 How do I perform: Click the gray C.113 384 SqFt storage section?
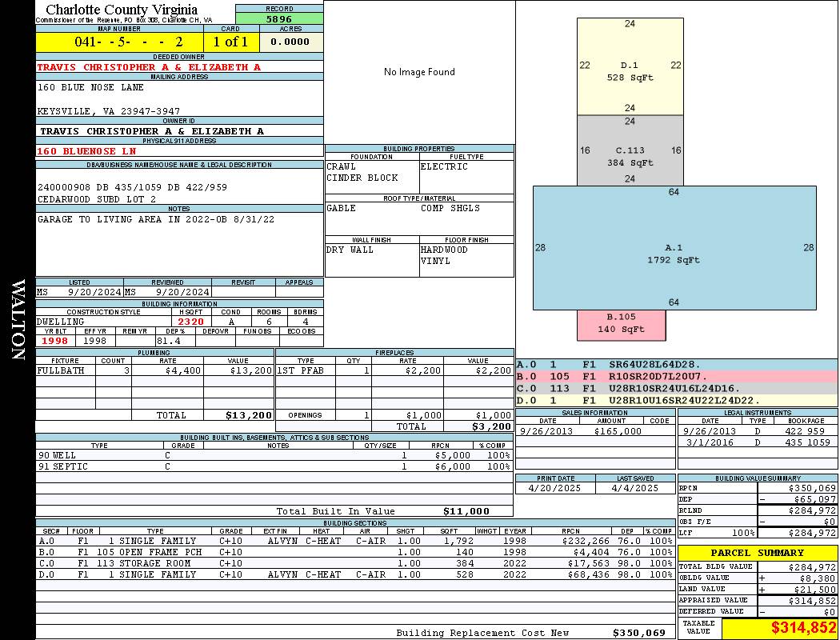click(x=630, y=150)
